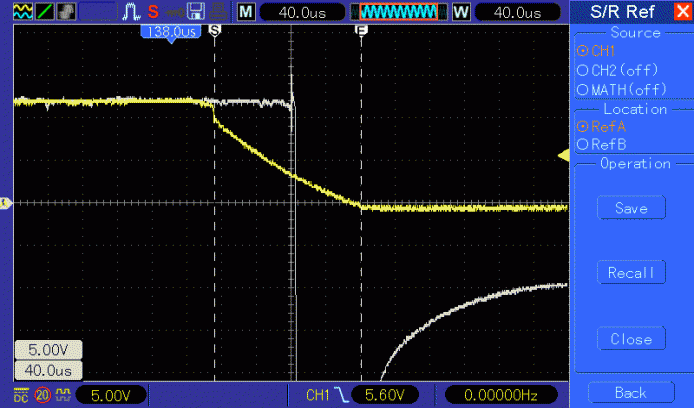
Task: Select MATH(off) as the source
Action: pos(619,90)
